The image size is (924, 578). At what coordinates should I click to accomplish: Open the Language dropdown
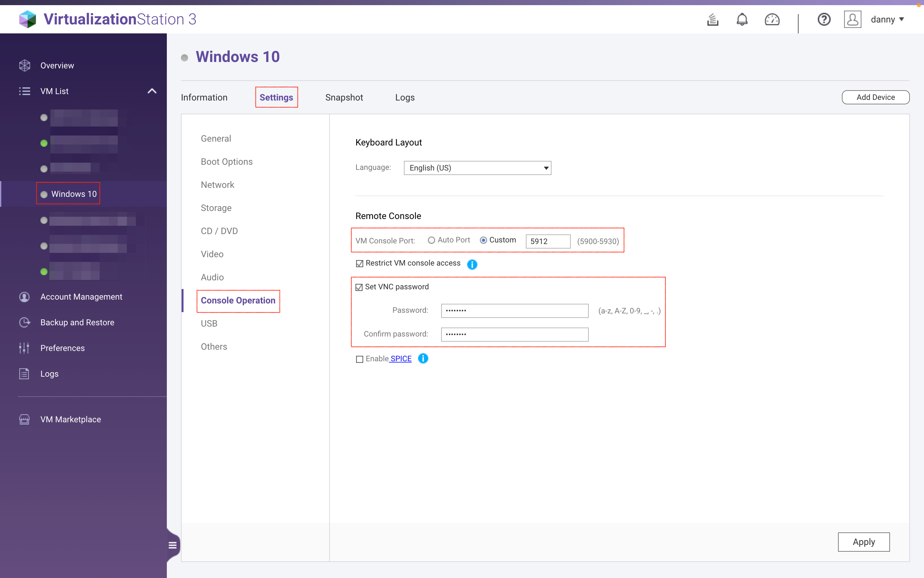tap(477, 168)
